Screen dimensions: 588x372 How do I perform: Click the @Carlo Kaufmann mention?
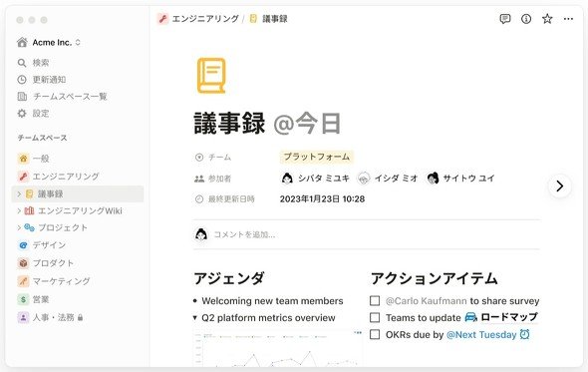[426, 300]
